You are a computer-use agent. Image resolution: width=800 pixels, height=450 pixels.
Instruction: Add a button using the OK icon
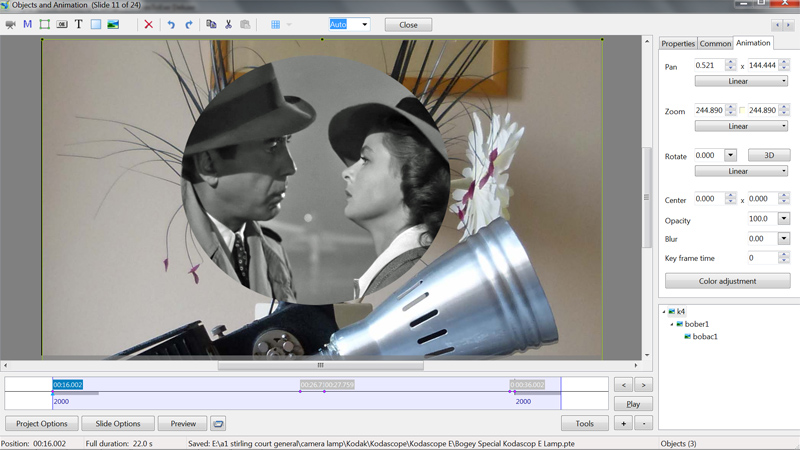point(62,24)
